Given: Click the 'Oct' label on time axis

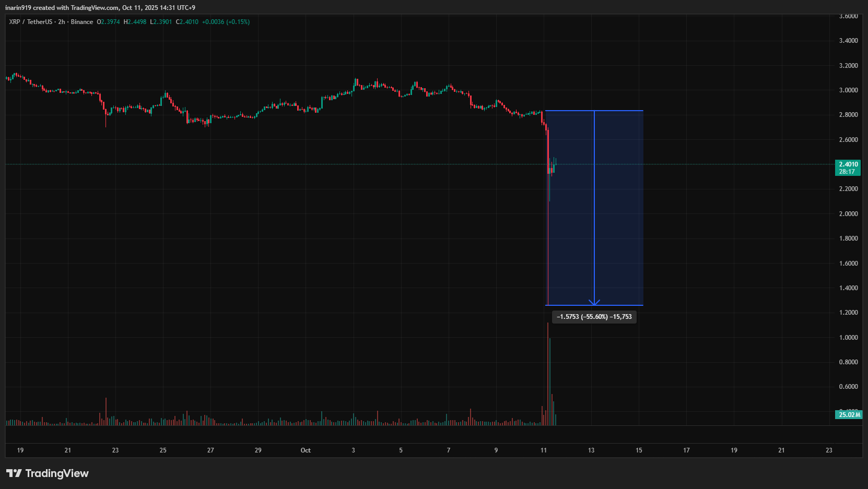Looking at the screenshot, I should (x=306, y=450).
